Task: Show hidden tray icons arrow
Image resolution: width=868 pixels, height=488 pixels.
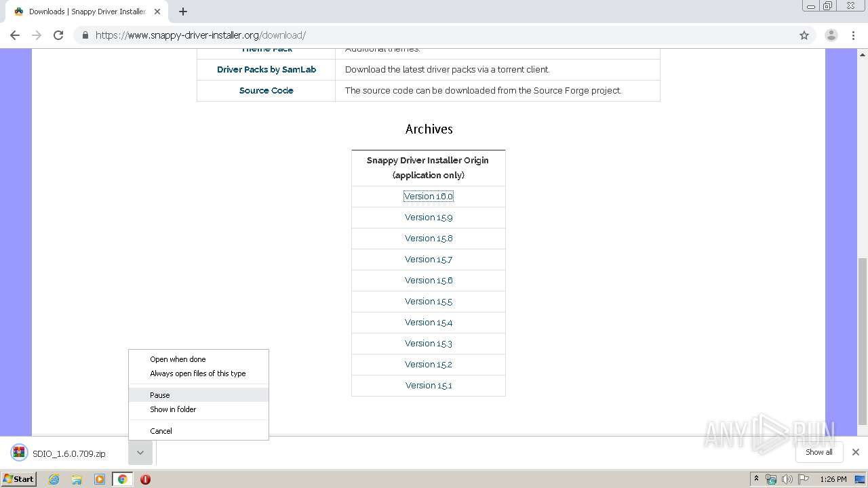Action: [x=756, y=479]
